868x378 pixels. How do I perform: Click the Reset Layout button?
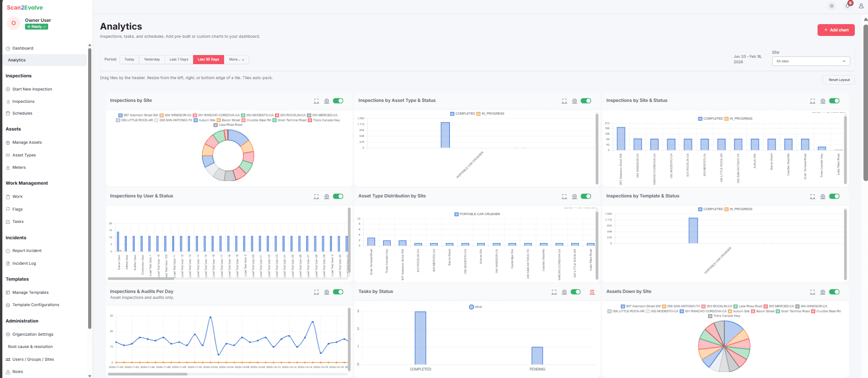point(839,80)
